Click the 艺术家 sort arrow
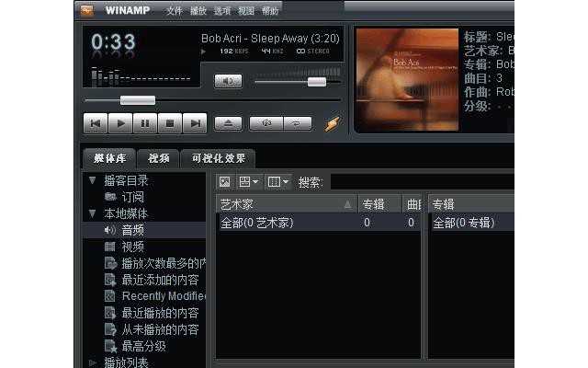The image size is (588, 368). click(x=347, y=204)
